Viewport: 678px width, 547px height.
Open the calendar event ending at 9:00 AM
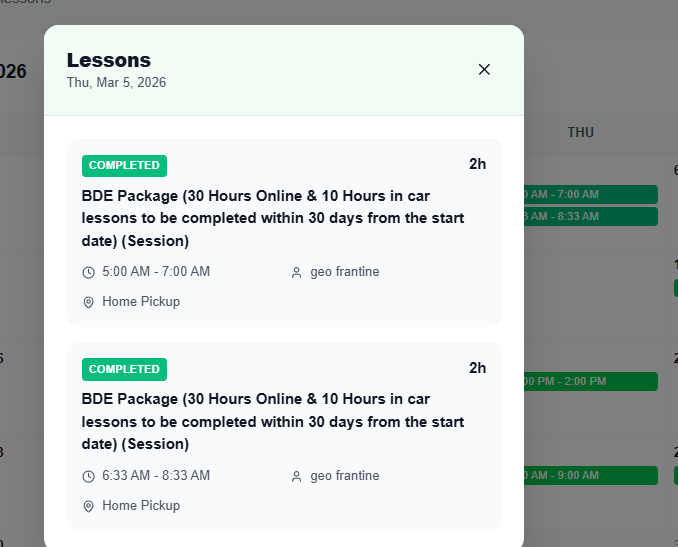[x=590, y=475]
